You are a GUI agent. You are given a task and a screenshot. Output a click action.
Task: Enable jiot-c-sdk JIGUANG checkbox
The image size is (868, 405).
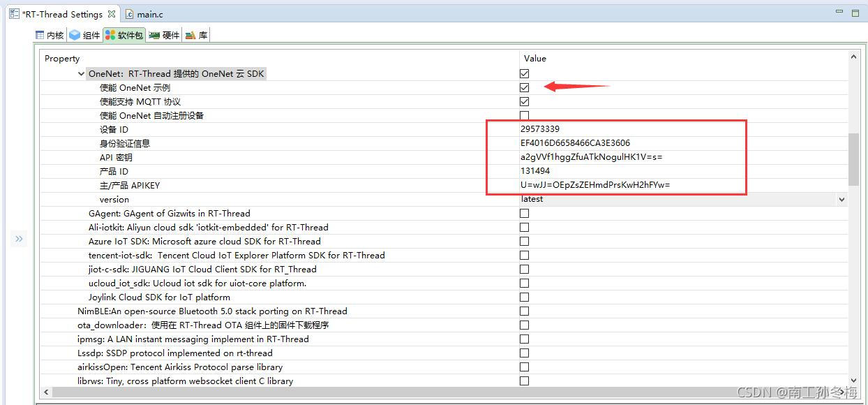point(524,269)
